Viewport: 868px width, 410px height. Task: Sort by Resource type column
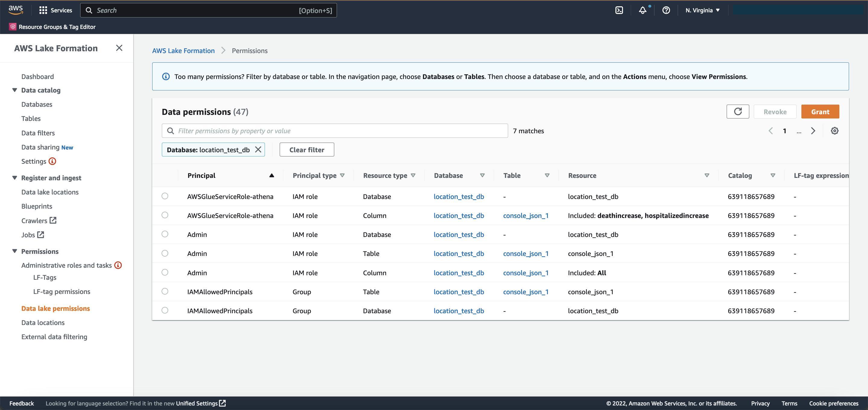click(413, 175)
